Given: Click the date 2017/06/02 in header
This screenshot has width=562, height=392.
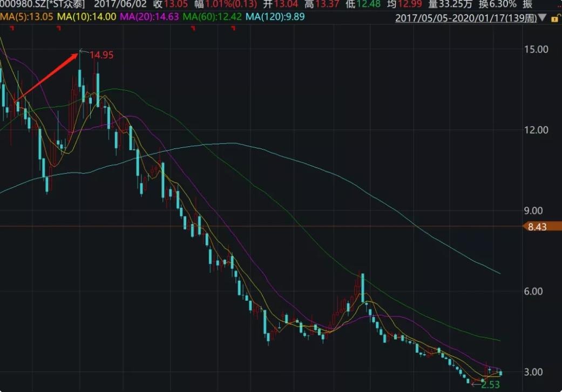Looking at the screenshot, I should click(x=120, y=4).
